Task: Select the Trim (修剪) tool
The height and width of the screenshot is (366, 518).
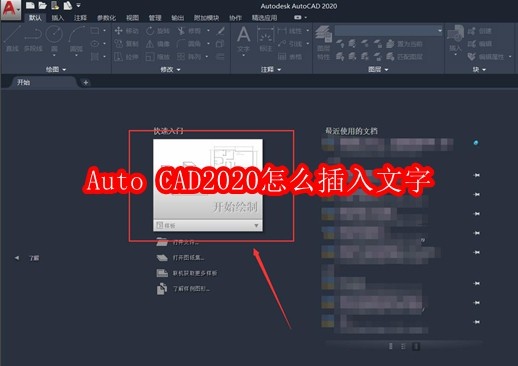Action: click(189, 31)
